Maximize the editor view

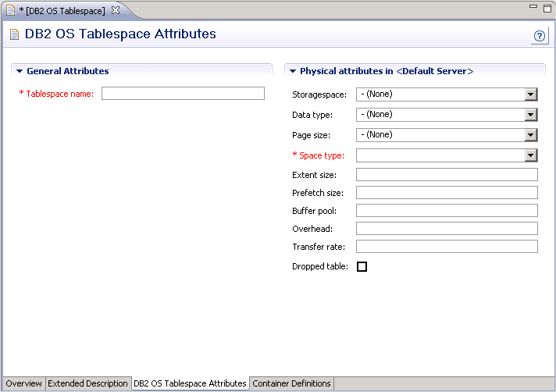click(547, 9)
